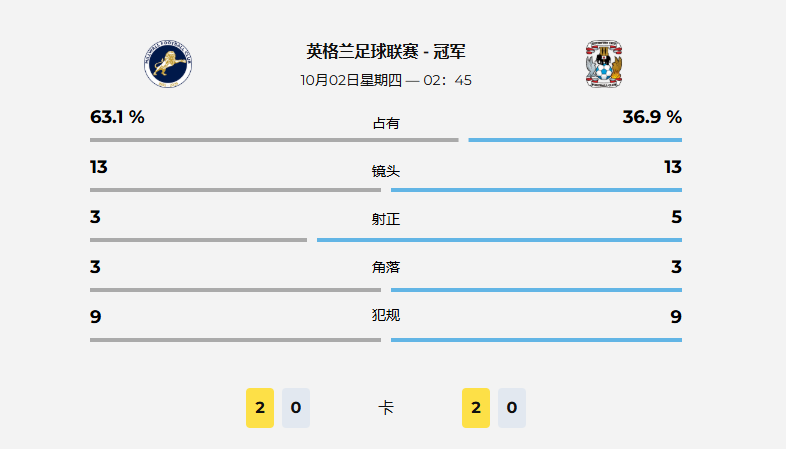Click the 占有 stat label
Viewport: 786px width, 449px height.
[x=386, y=123]
